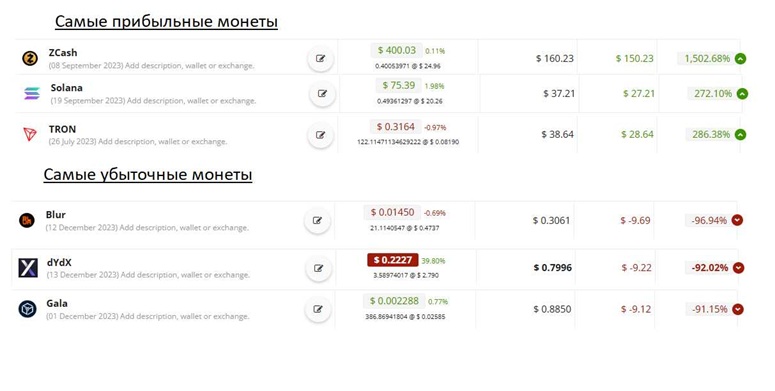Edit the Blur holding entry
Image resolution: width=775 pixels, height=391 pixels.
tap(317, 221)
